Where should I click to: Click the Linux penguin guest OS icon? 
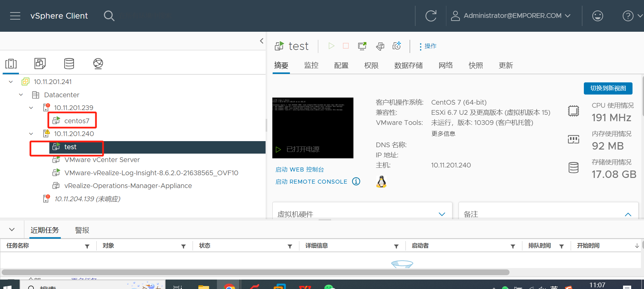[381, 182]
